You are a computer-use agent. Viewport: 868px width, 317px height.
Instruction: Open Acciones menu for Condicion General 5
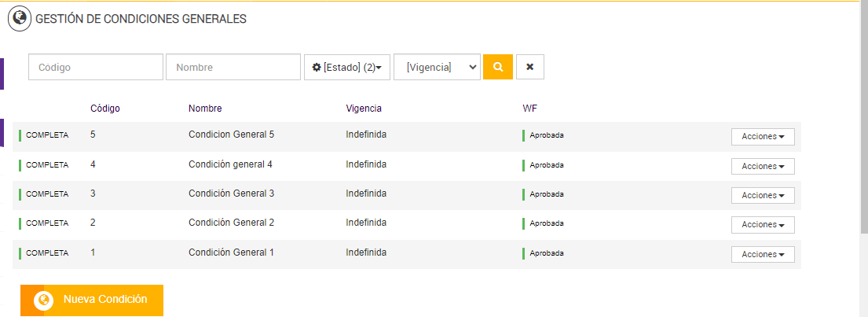[x=763, y=137]
